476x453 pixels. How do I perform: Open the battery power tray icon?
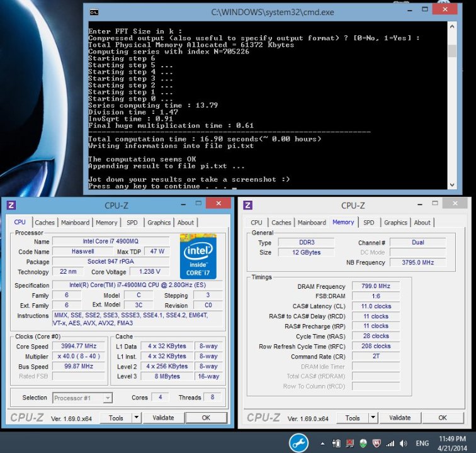point(336,444)
